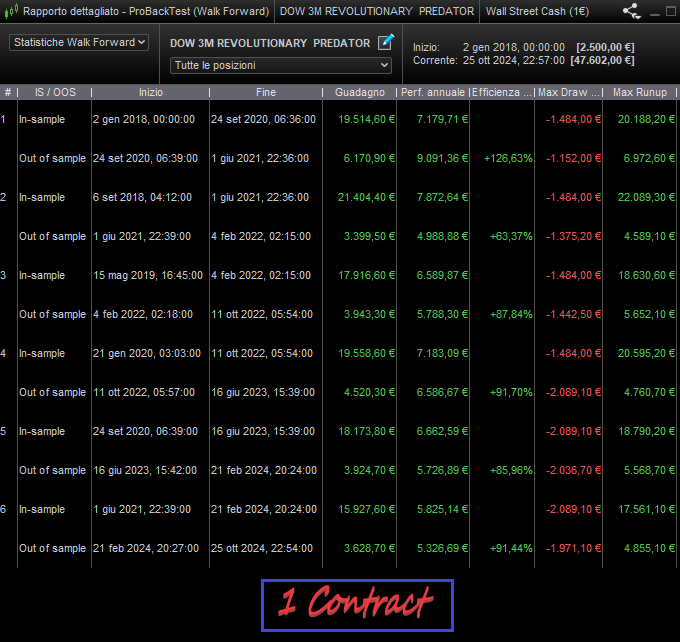This screenshot has height=642, width=680.
Task: Click gain value 17.916,60 €
Action: [x=366, y=275]
